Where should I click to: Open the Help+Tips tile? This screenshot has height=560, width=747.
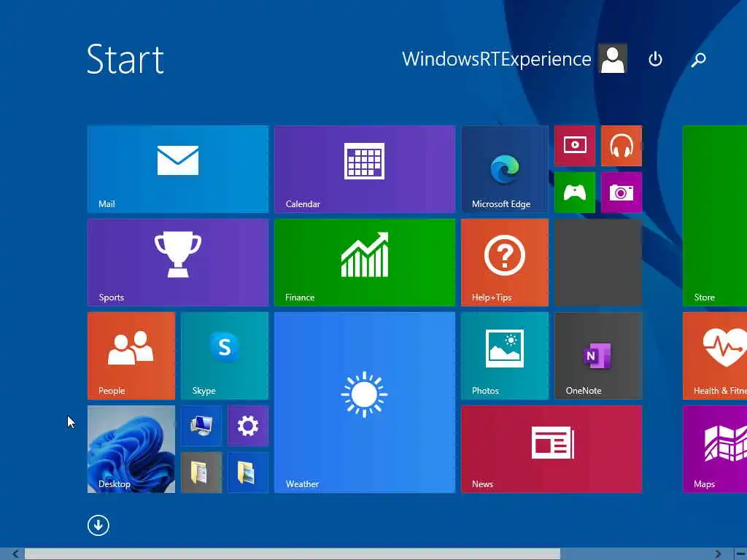[505, 262]
